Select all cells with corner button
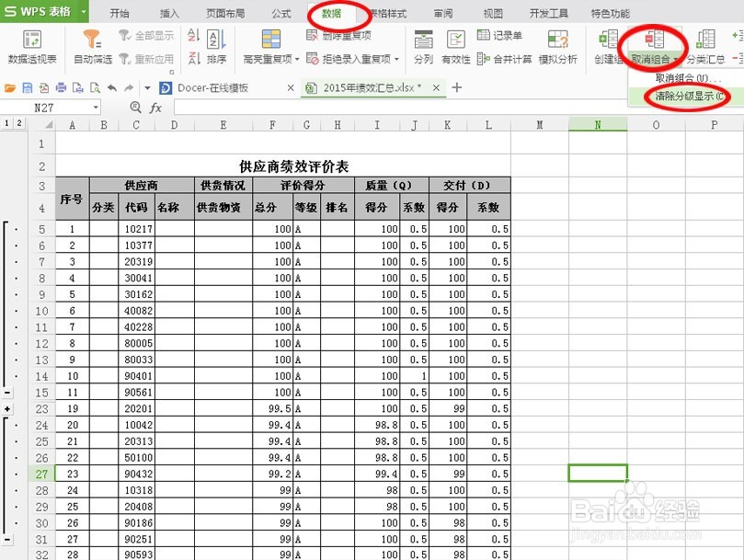 41,125
